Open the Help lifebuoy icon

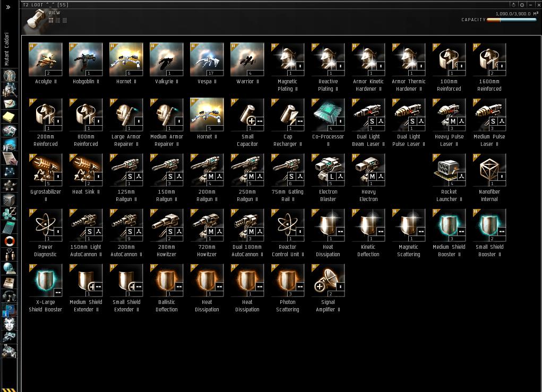point(10,241)
